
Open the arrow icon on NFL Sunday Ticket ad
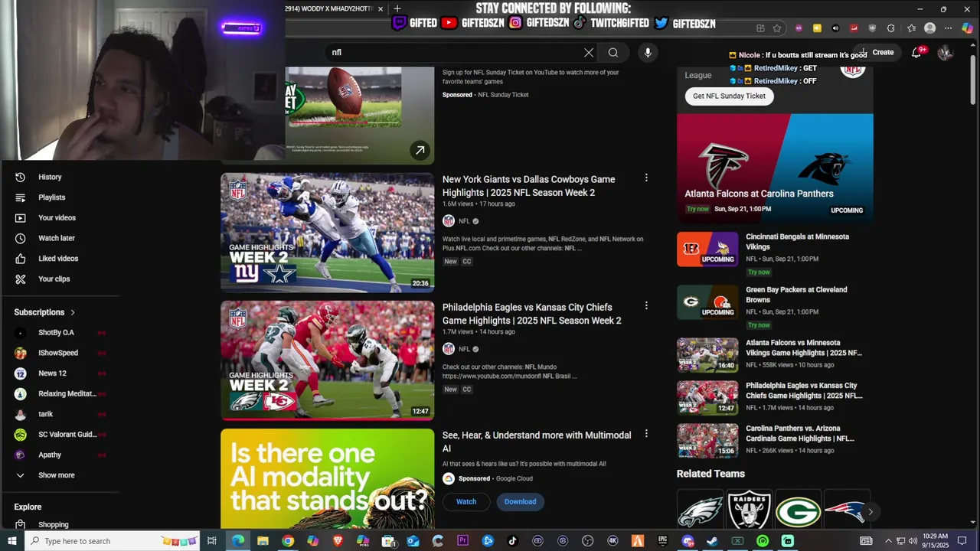420,150
